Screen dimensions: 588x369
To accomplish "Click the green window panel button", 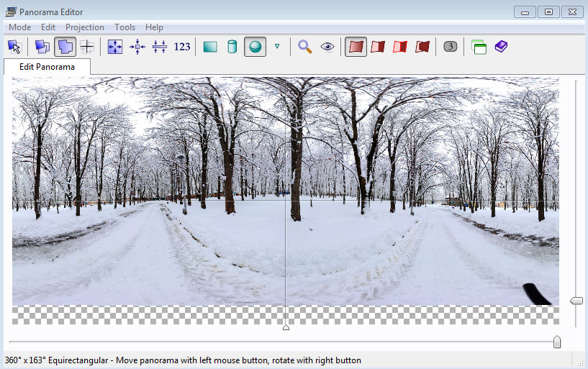I will (x=479, y=47).
